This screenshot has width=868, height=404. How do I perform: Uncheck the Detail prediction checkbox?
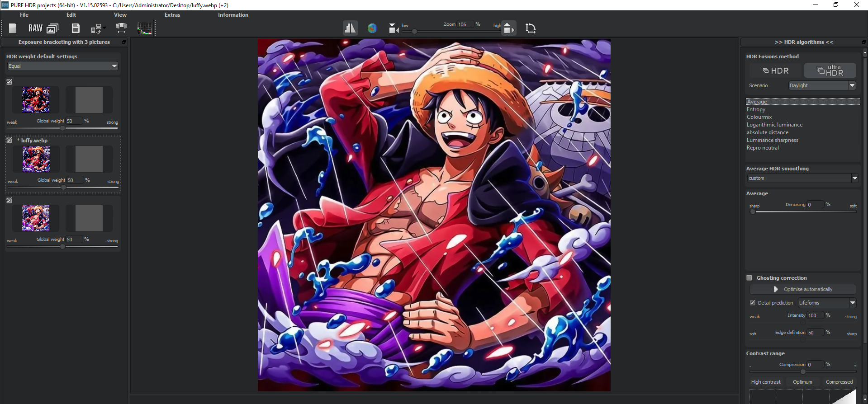click(x=753, y=303)
